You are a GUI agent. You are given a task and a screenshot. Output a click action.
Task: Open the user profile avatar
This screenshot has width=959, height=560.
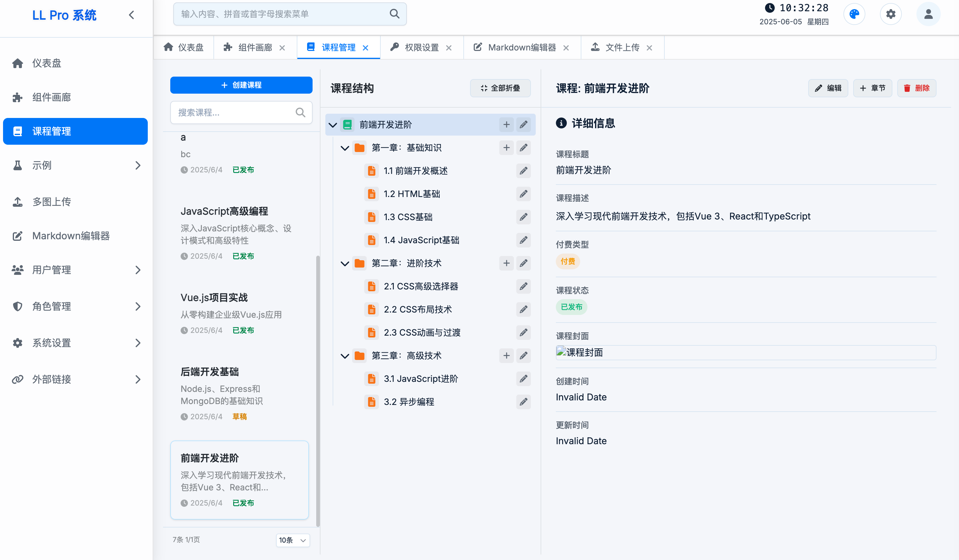point(928,15)
